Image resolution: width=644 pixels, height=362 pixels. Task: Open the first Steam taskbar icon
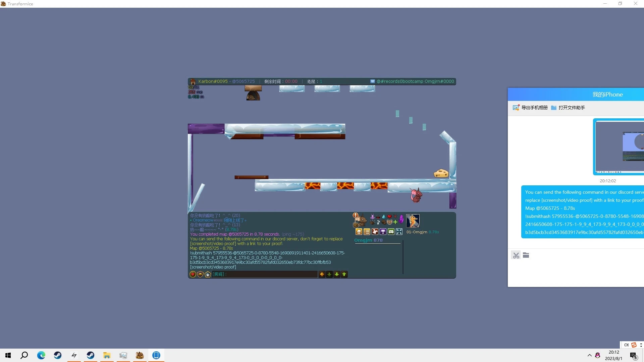pos(57,355)
